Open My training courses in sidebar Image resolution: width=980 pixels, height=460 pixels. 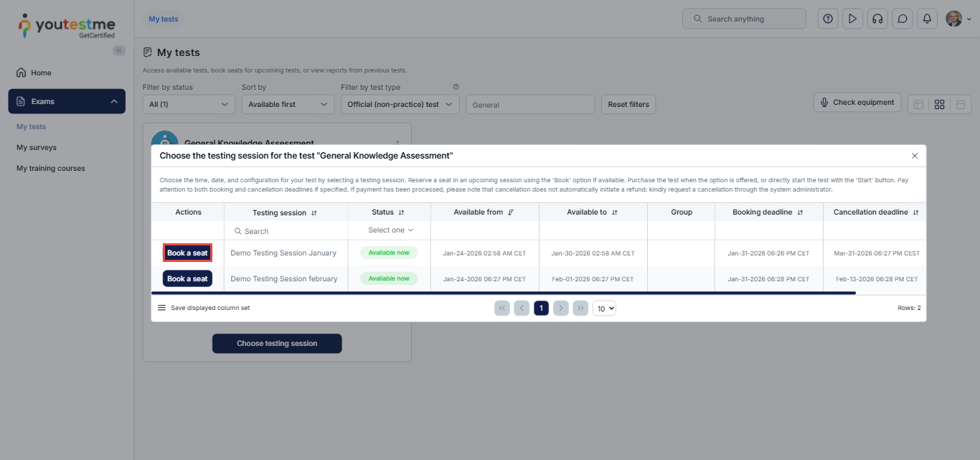51,168
